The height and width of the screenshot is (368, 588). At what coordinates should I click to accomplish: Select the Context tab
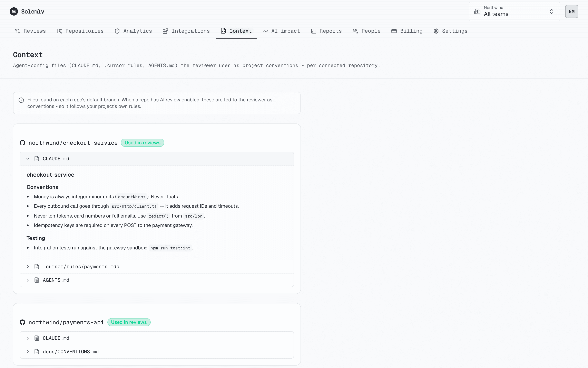coord(236,31)
